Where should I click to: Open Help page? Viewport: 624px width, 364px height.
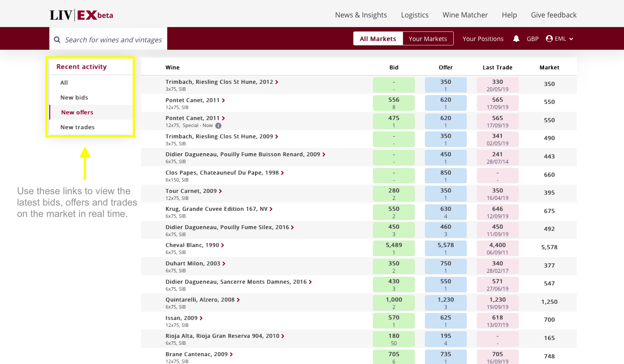point(509,15)
